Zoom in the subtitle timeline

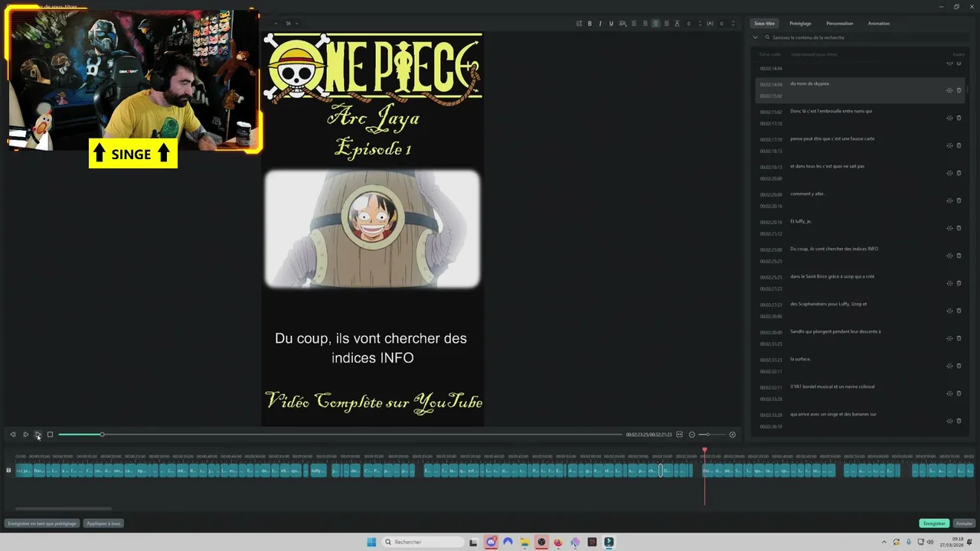tap(732, 435)
